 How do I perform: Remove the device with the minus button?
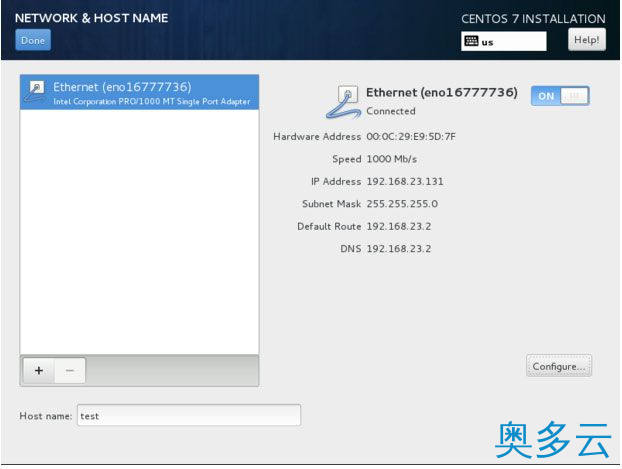(x=70, y=371)
